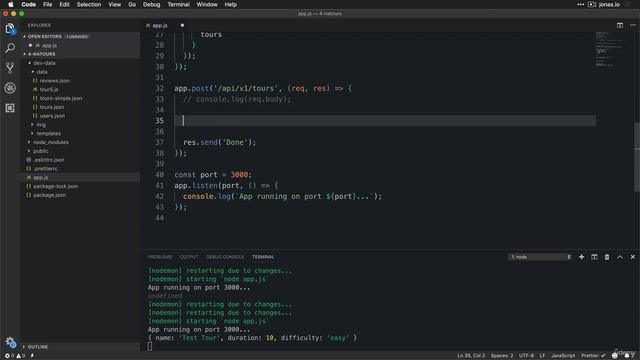Screen dimensions: 640x360
Task: Select the app.js editor tab
Action: pyautogui.click(x=160, y=25)
